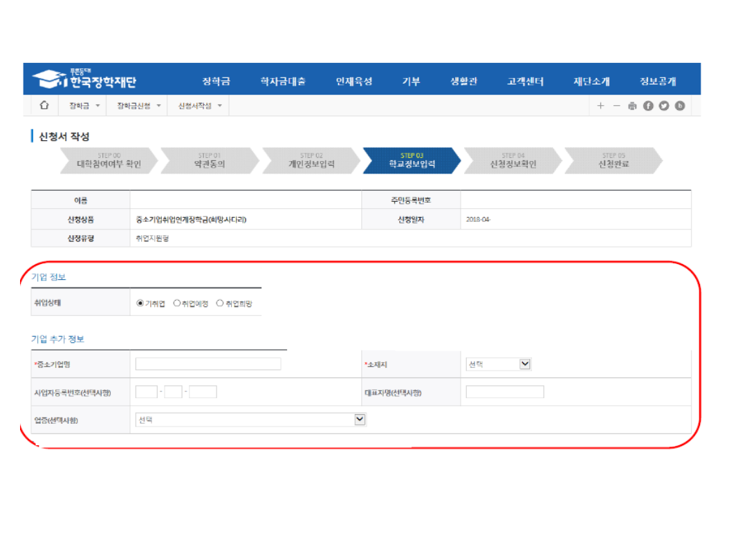Click the 중소기업명 input field

208,364
